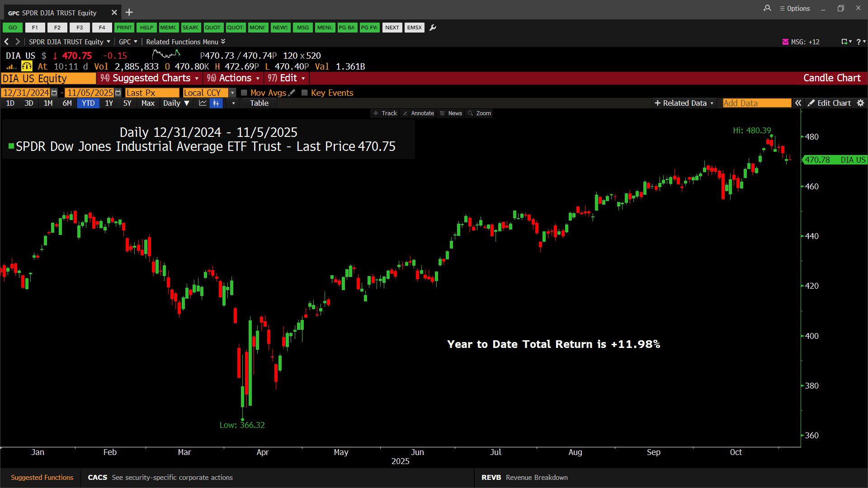The image size is (868, 488).
Task: Expand the Daily periodicity dropdown
Action: click(176, 103)
